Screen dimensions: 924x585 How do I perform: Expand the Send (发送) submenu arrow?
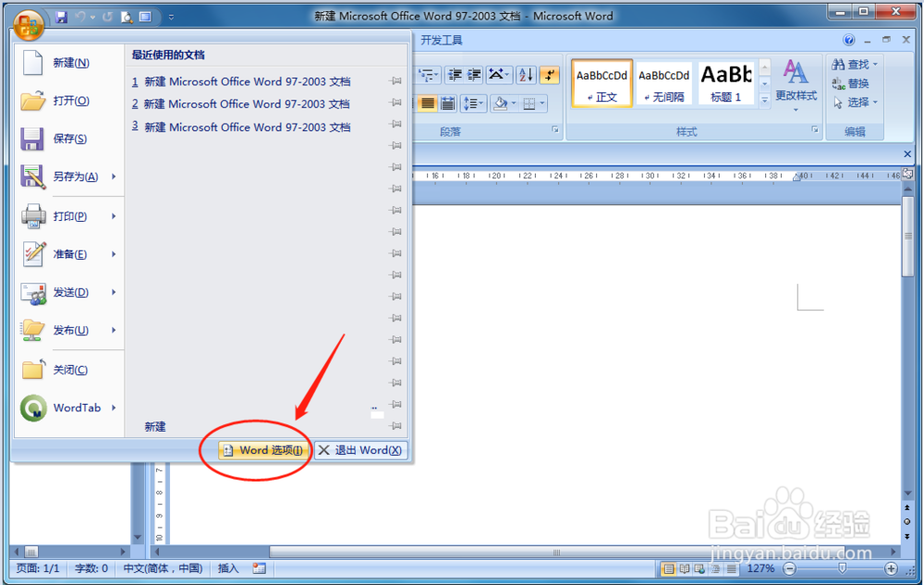pyautogui.click(x=114, y=292)
